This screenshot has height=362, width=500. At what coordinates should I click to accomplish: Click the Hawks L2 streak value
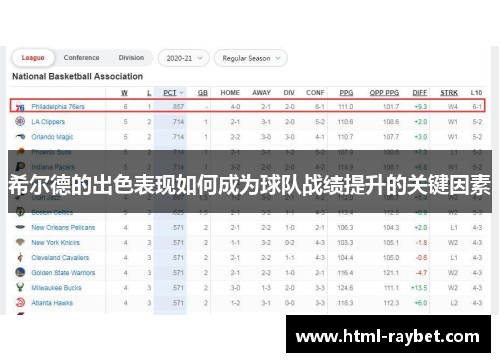[454, 303]
